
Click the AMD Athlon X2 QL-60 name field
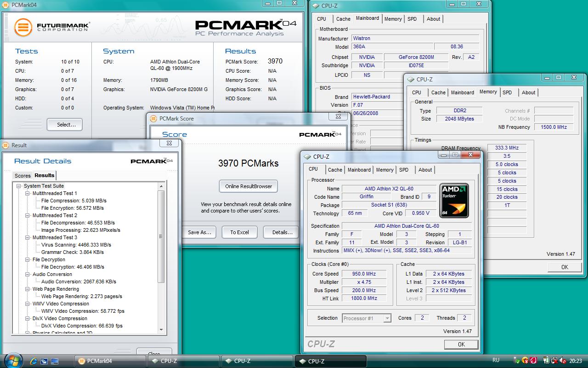click(389, 189)
